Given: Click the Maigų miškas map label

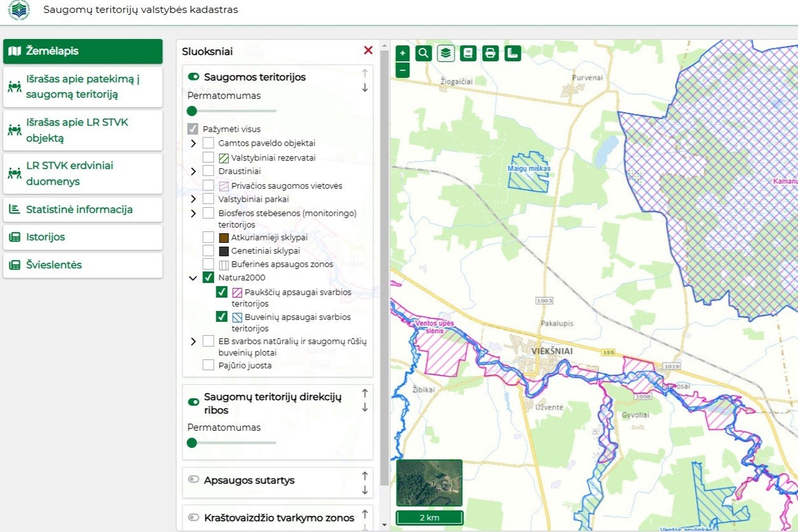Looking at the screenshot, I should pos(529,168).
